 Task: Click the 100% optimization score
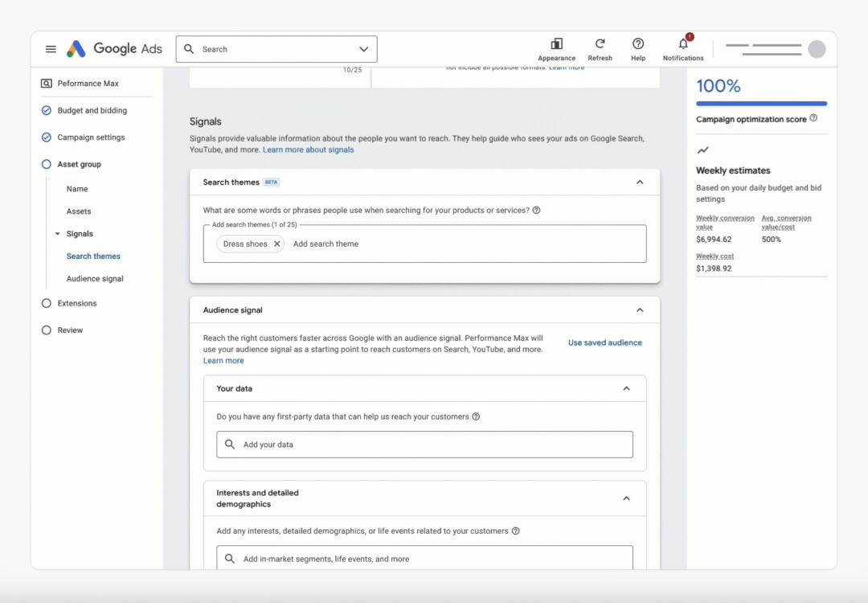coord(718,86)
